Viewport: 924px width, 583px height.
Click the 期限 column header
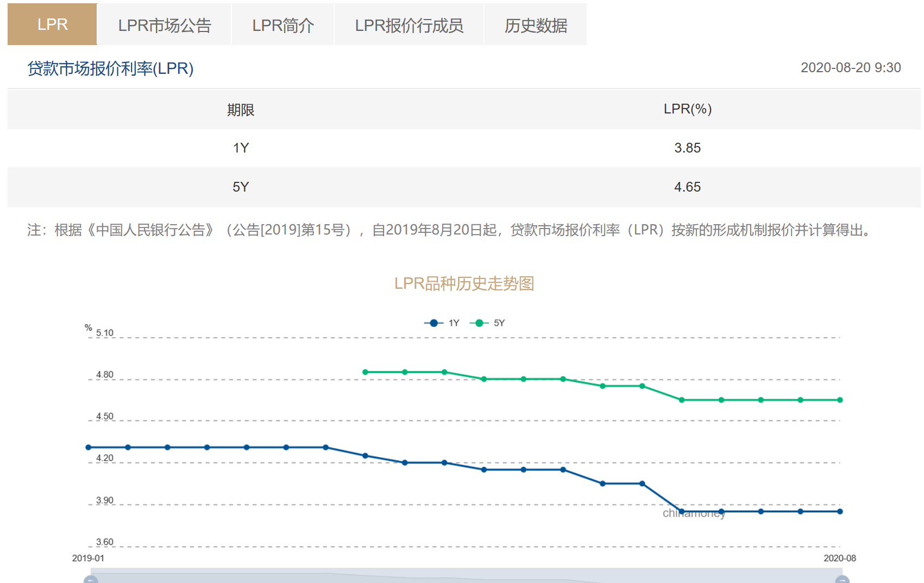point(241,110)
